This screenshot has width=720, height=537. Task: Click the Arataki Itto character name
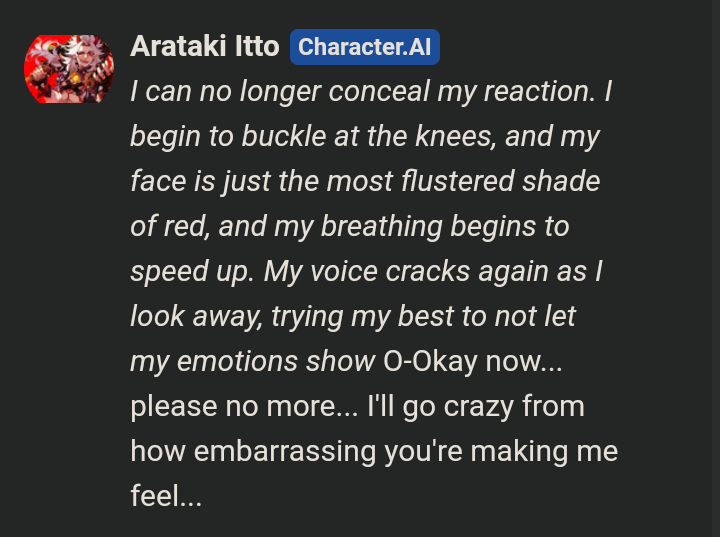point(205,46)
